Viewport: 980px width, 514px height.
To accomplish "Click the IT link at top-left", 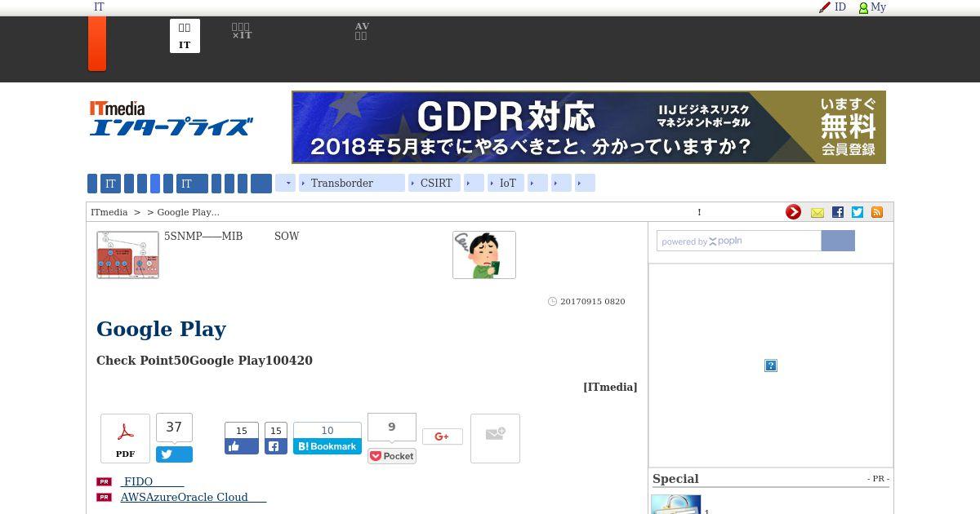I will pyautogui.click(x=99, y=7).
